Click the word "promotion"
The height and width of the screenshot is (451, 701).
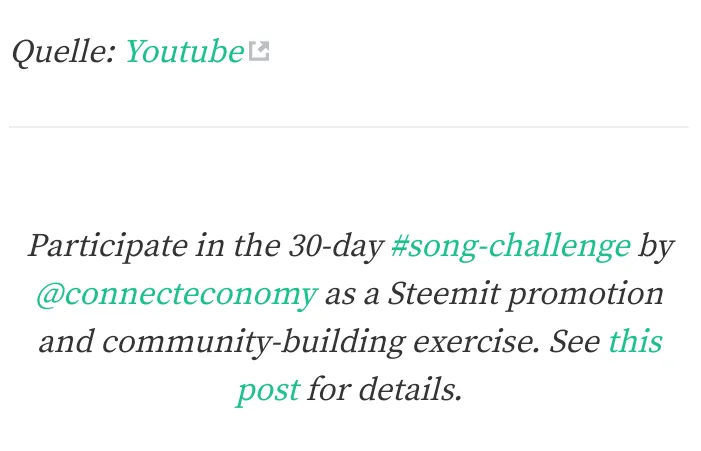[585, 295]
